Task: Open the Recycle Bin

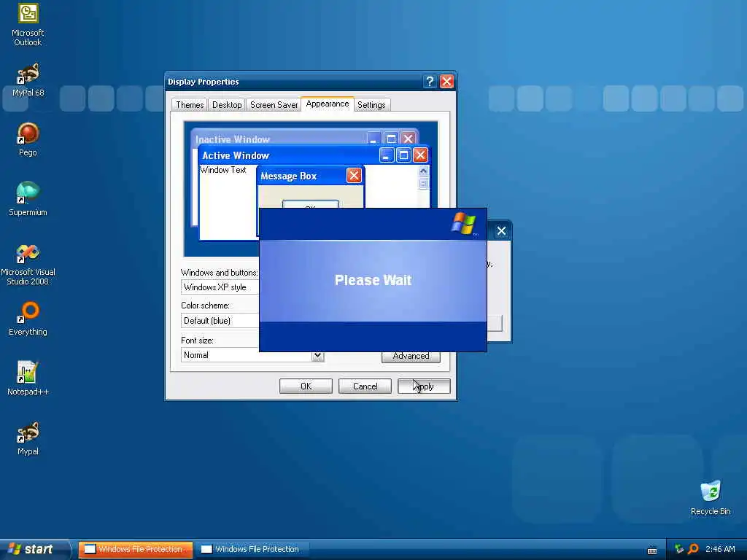Action: click(x=711, y=497)
